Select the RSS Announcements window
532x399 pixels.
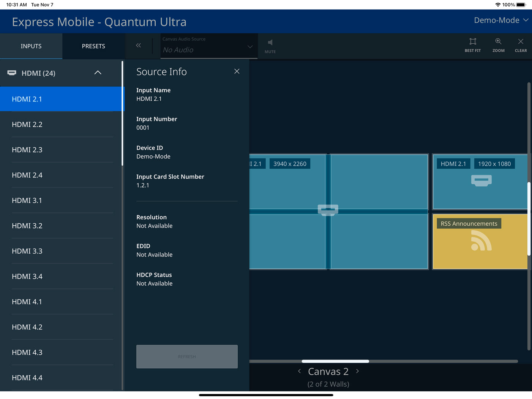pyautogui.click(x=480, y=242)
